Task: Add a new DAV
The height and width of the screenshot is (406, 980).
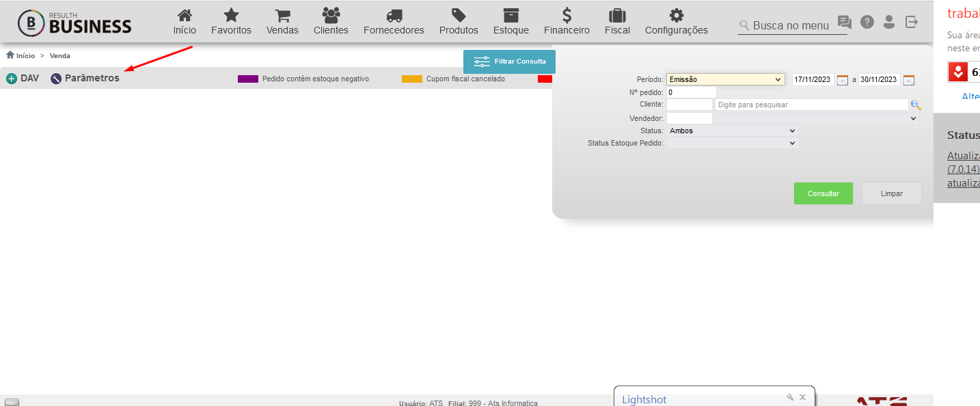Action: pos(23,79)
